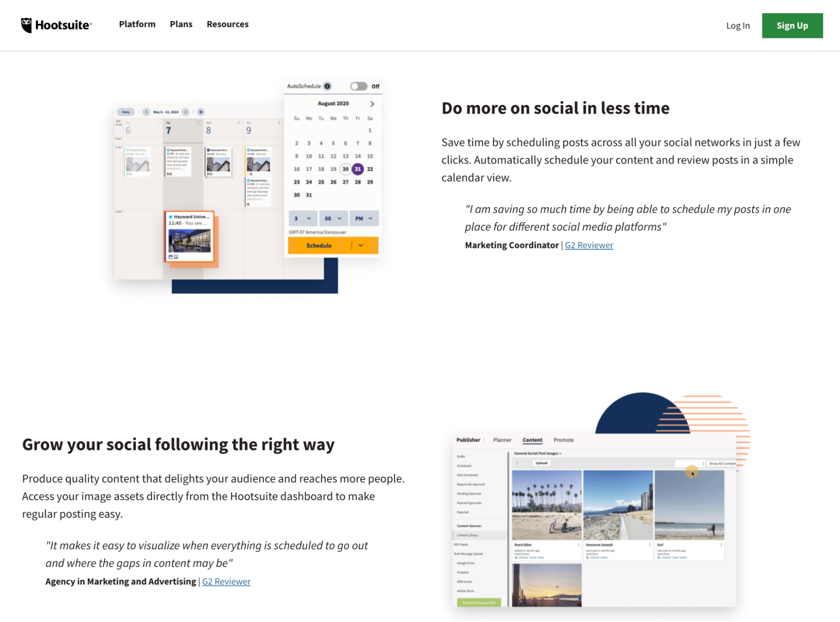Viewport: 840px width, 622px height.
Task: Click the next week arrow beside May 6-12
Action: 186,112
